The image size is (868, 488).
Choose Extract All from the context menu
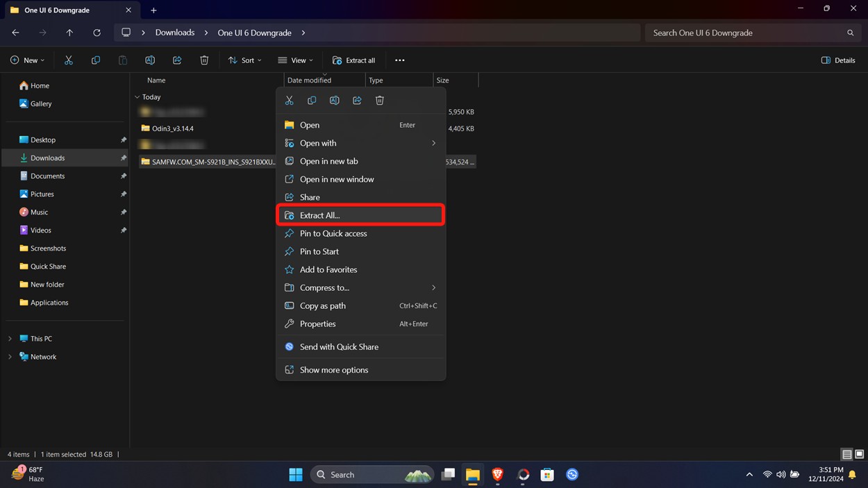coord(320,215)
